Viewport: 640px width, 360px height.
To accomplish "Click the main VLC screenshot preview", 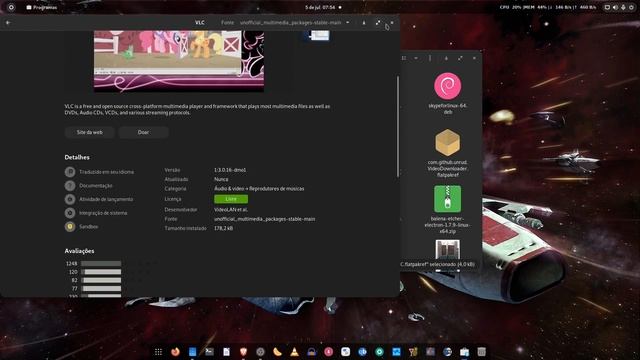I will [179, 60].
